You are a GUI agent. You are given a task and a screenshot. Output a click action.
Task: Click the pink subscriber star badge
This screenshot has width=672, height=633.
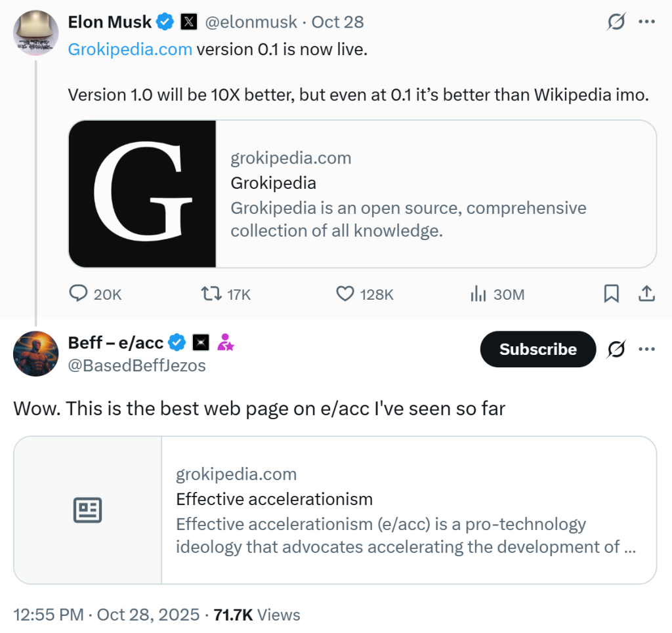(x=226, y=342)
